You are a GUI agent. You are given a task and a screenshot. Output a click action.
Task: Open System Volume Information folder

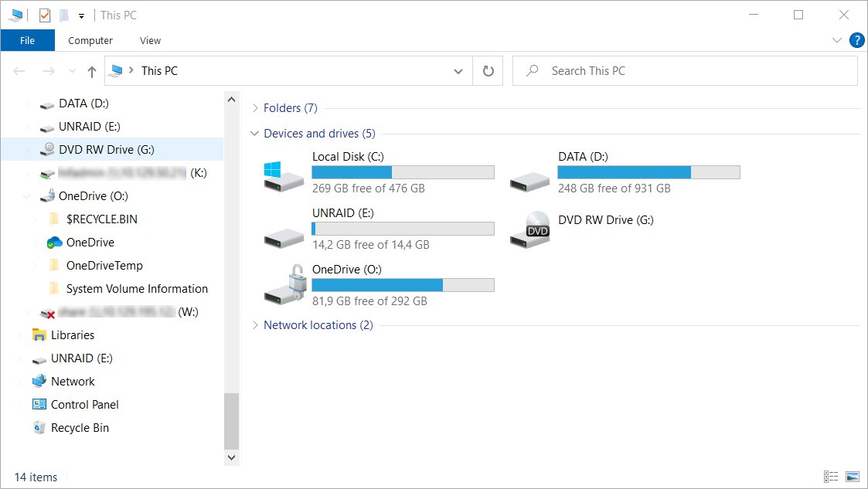click(137, 289)
